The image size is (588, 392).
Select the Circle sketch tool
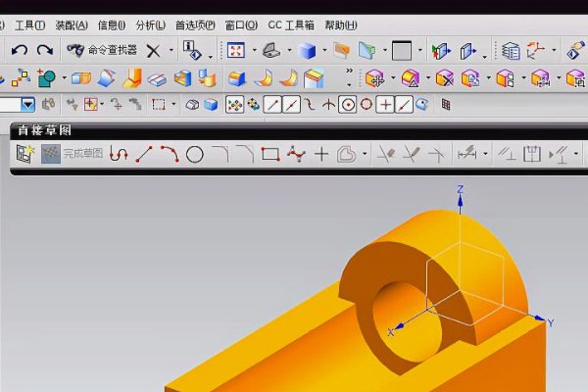pyautogui.click(x=194, y=154)
